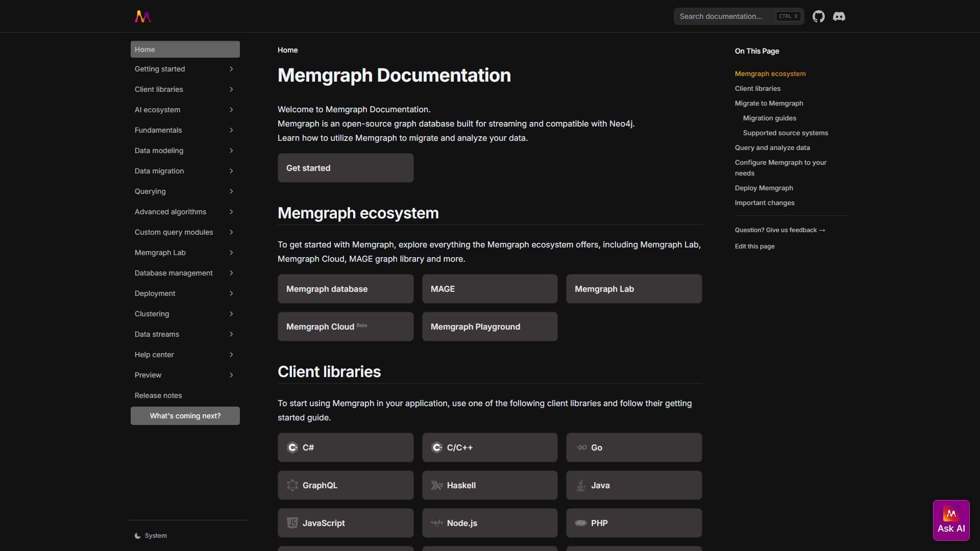
Task: Expand the Data migration chevron
Action: (x=231, y=171)
